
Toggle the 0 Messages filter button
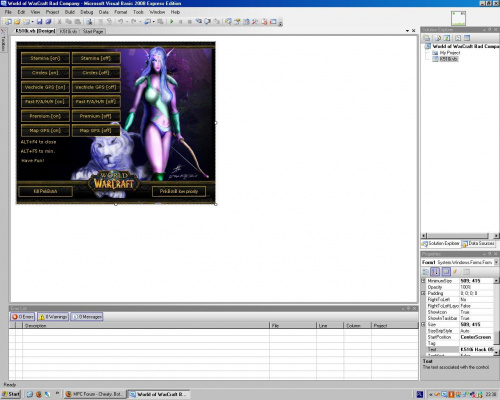[x=87, y=317]
